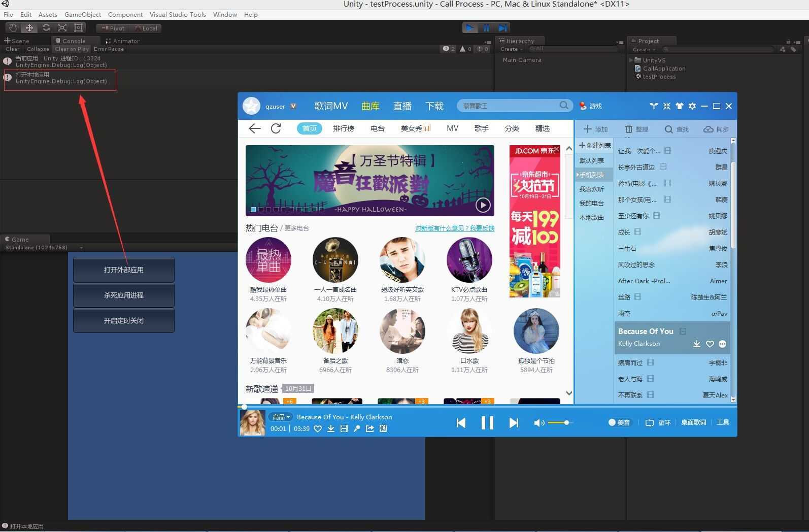Seek on the song progress bar

pyautogui.click(x=487, y=407)
